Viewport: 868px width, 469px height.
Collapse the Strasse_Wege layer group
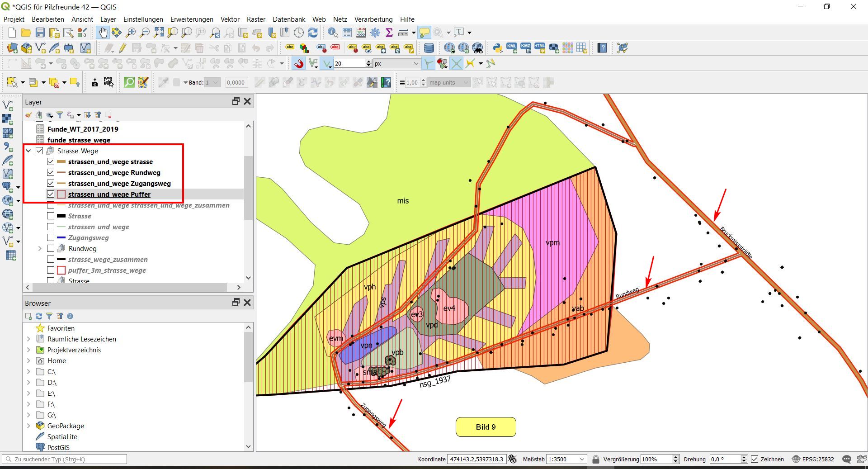(28, 151)
